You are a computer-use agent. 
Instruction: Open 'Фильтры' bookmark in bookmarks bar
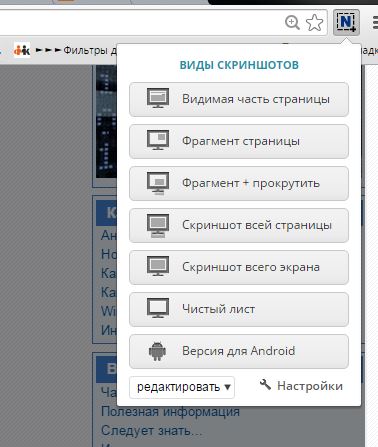pyautogui.click(x=75, y=50)
